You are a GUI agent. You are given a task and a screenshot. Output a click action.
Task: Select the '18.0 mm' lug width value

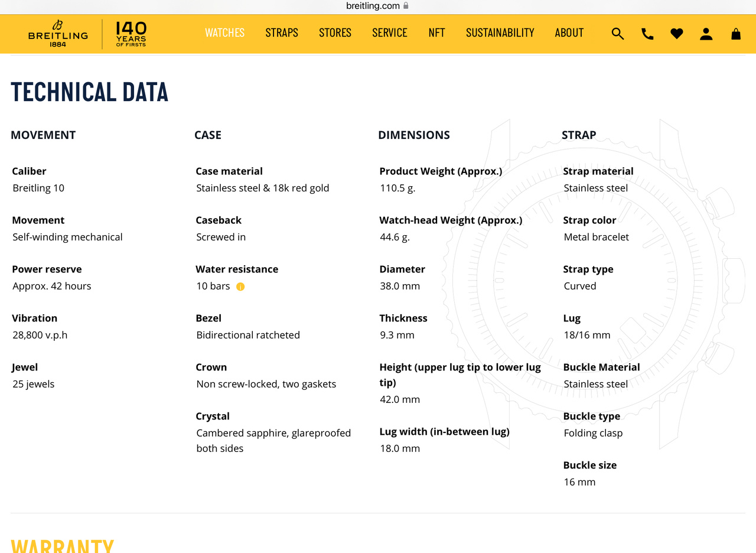point(400,448)
